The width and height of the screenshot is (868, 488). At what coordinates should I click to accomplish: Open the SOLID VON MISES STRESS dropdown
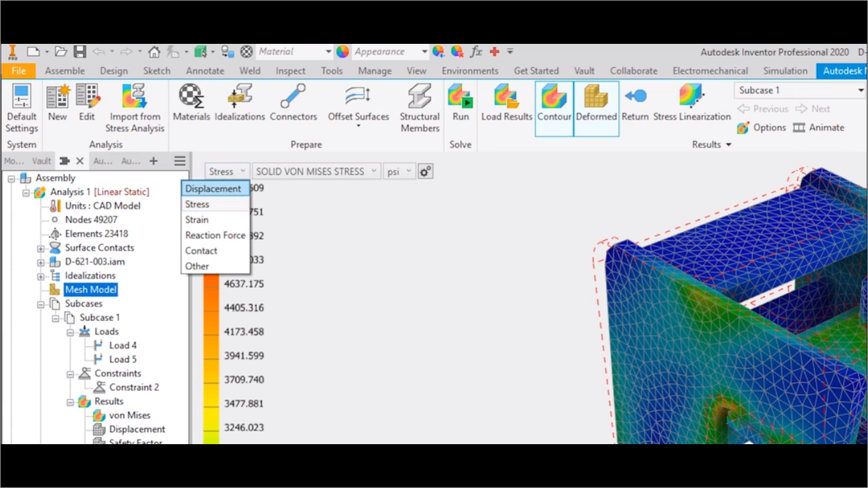pyautogui.click(x=316, y=172)
